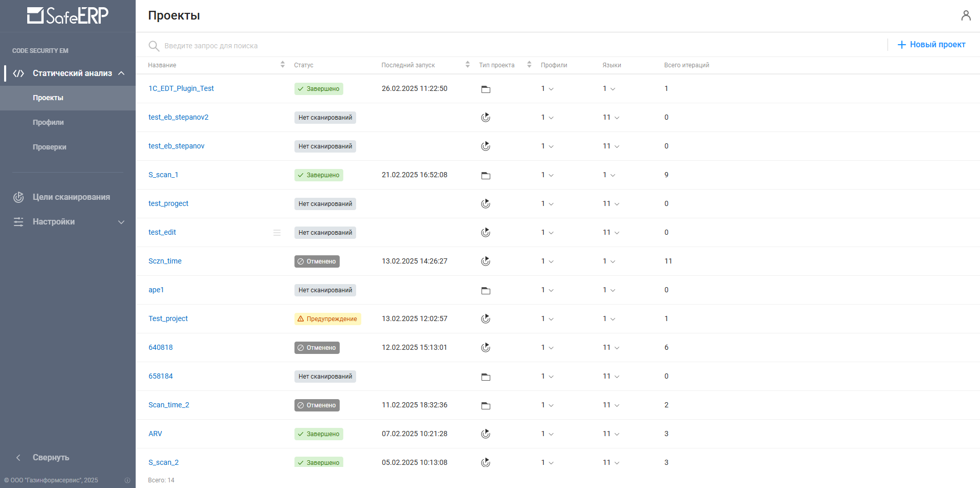Click the Static analysis code icon
The image size is (980, 488).
(19, 73)
